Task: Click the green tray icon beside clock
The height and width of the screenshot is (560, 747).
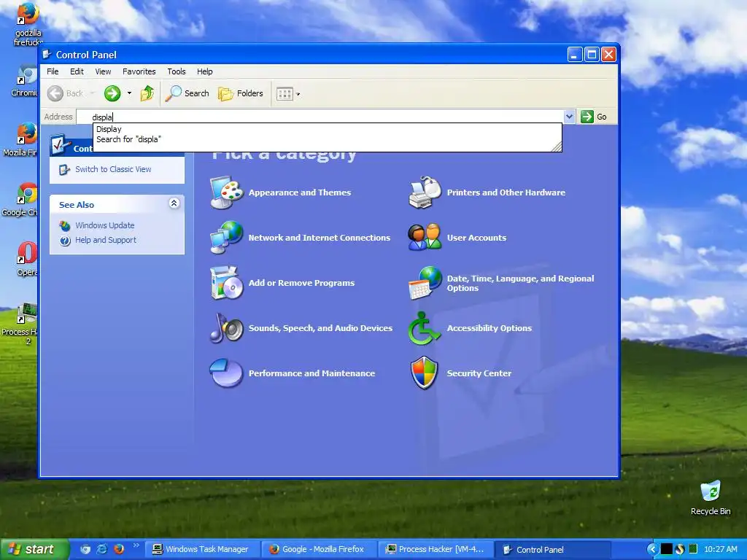Action: (x=693, y=549)
